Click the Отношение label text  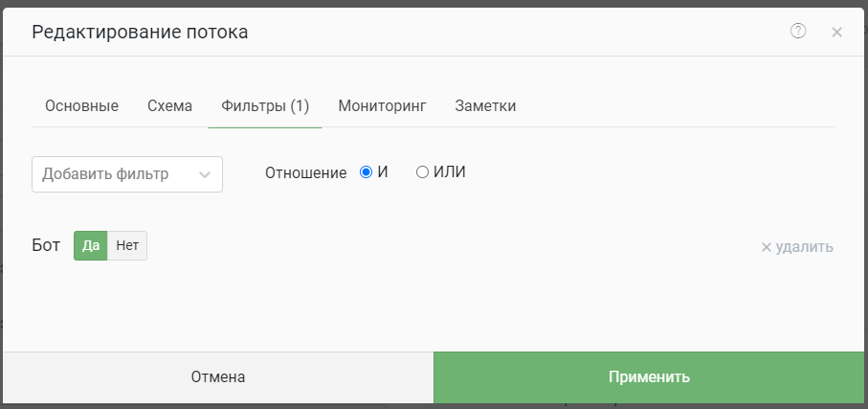tap(305, 173)
